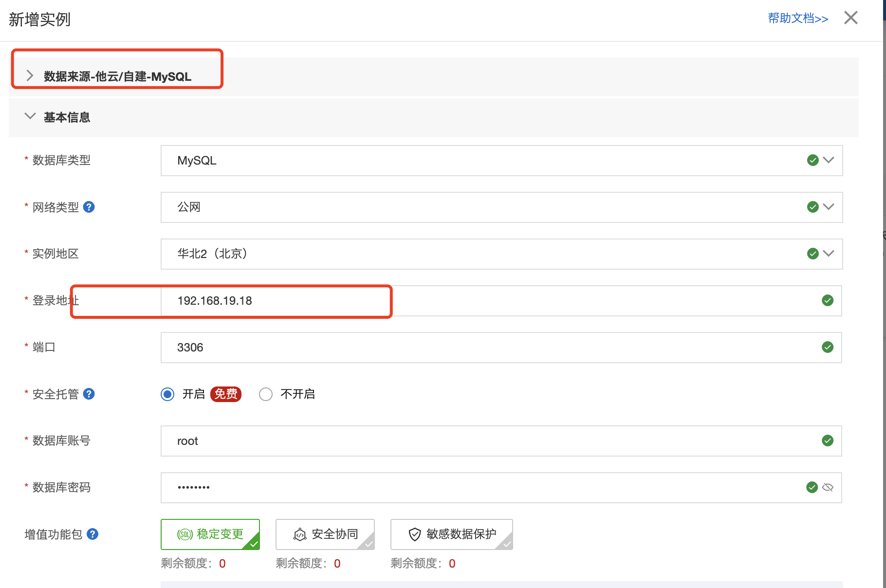Click 剩余额度 under 稳定变更
886x588 pixels.
(x=193, y=564)
